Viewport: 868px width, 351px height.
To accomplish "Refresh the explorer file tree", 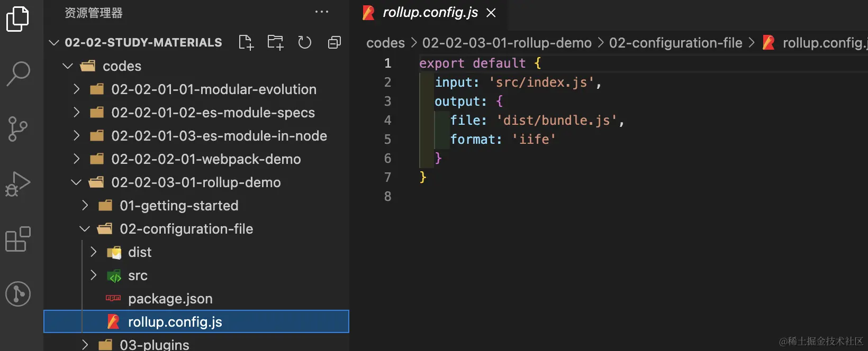I will [304, 42].
